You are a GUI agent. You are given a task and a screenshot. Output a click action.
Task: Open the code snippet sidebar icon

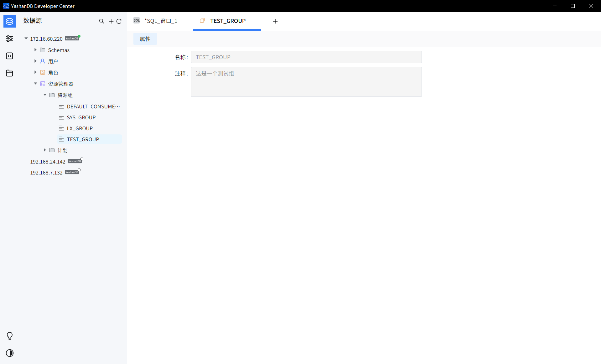point(10,56)
